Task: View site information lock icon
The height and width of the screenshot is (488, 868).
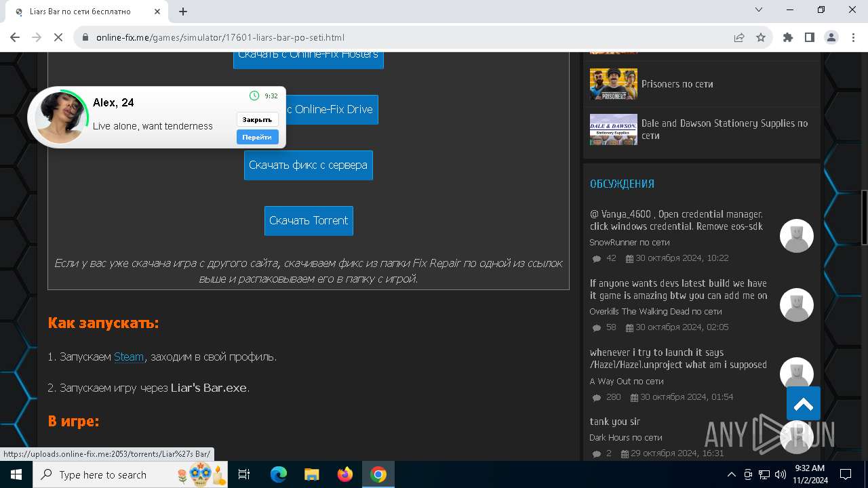Action: (85, 37)
